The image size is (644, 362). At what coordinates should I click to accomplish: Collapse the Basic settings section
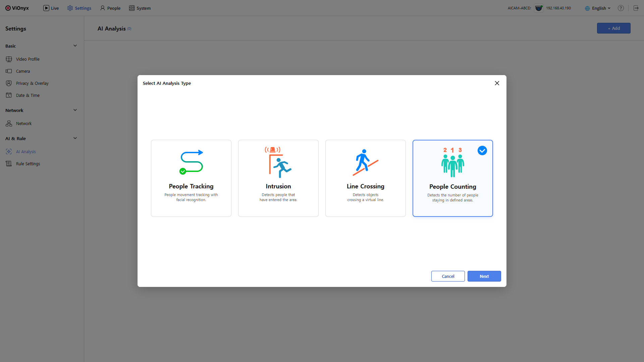pos(75,46)
